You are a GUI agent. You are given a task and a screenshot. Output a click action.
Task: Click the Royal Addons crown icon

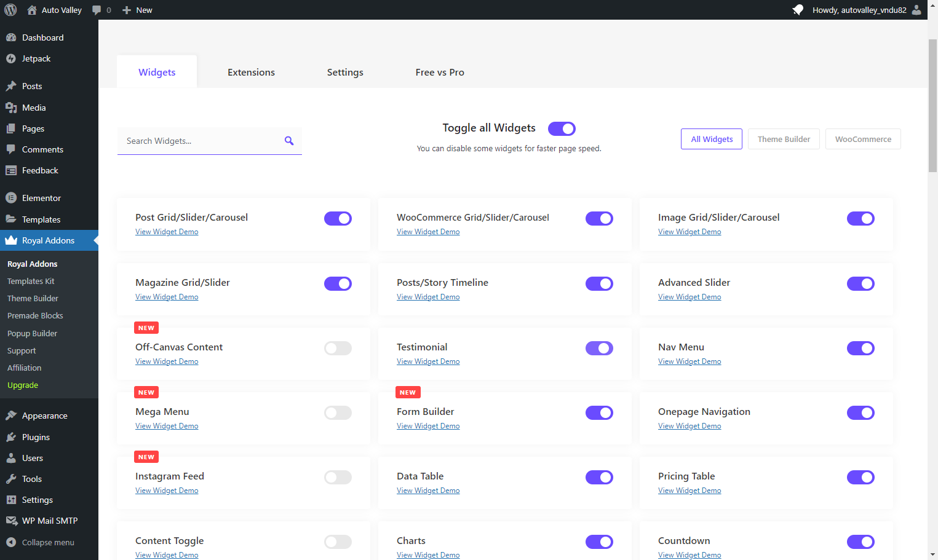[11, 240]
